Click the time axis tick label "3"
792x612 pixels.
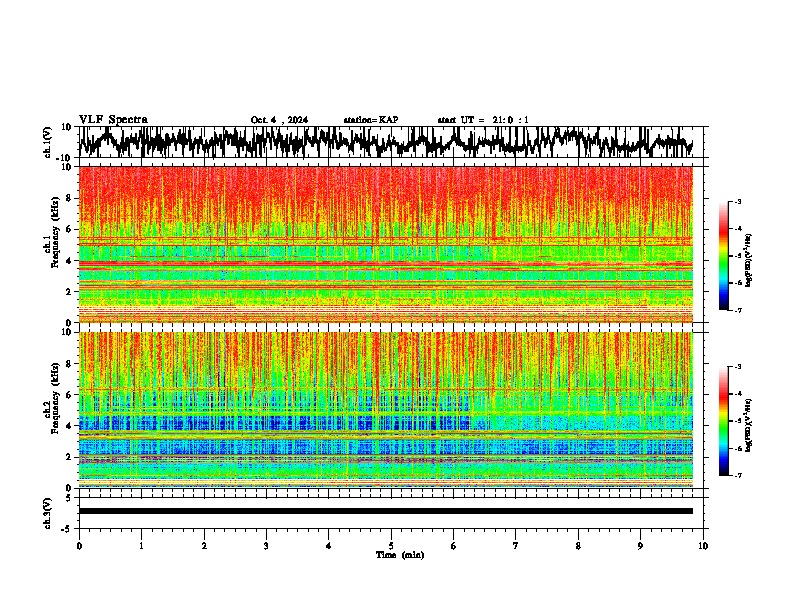tap(266, 546)
